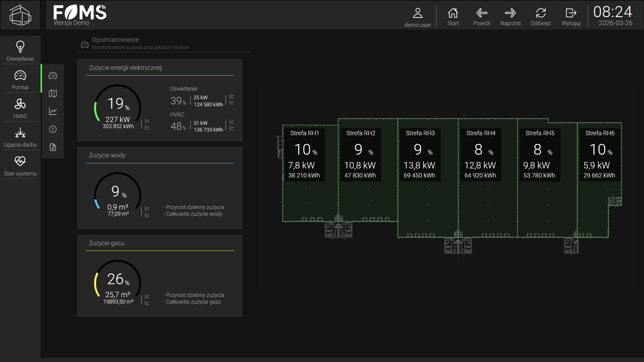Click the report export document icon
Screen dimensions: 644x362
pos(53,147)
